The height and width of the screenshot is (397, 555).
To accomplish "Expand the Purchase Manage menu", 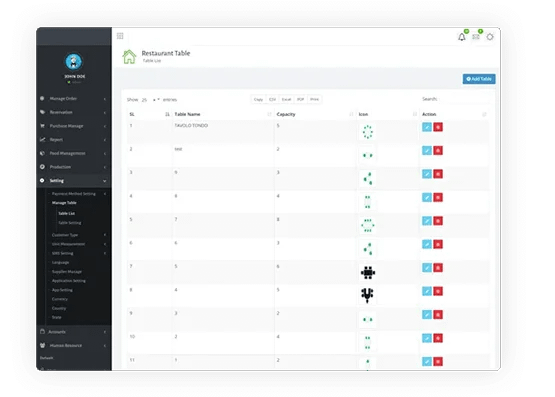I will click(x=74, y=126).
